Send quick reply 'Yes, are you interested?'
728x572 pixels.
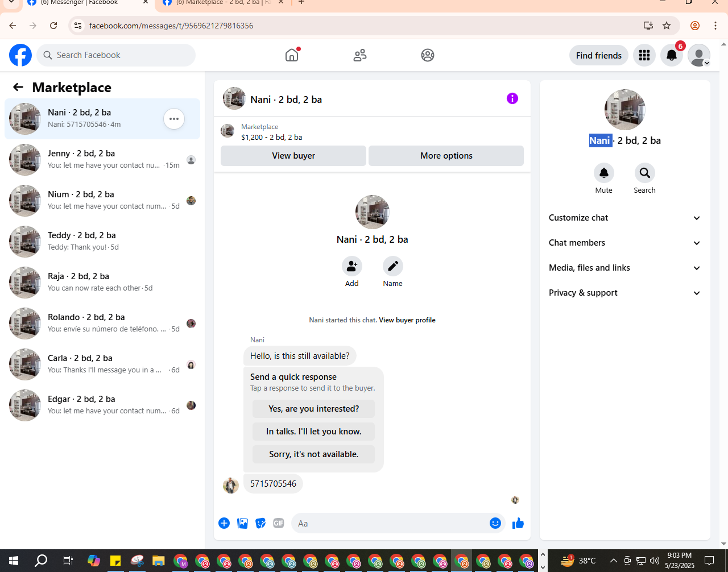[313, 409]
